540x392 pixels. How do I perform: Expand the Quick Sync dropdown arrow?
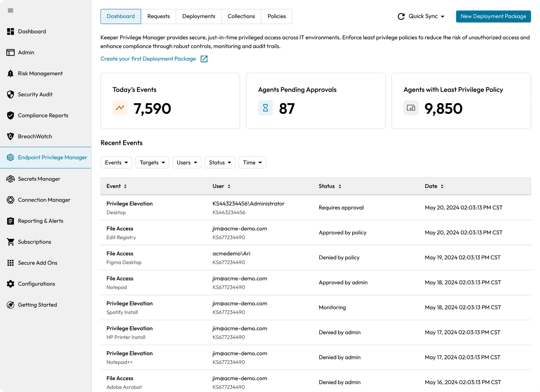pyautogui.click(x=443, y=17)
